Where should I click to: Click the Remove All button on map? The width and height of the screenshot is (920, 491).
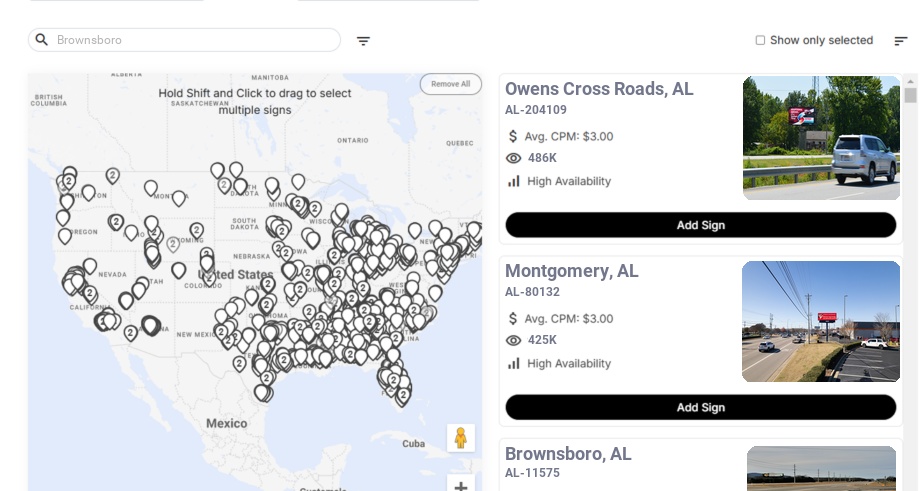coord(450,84)
